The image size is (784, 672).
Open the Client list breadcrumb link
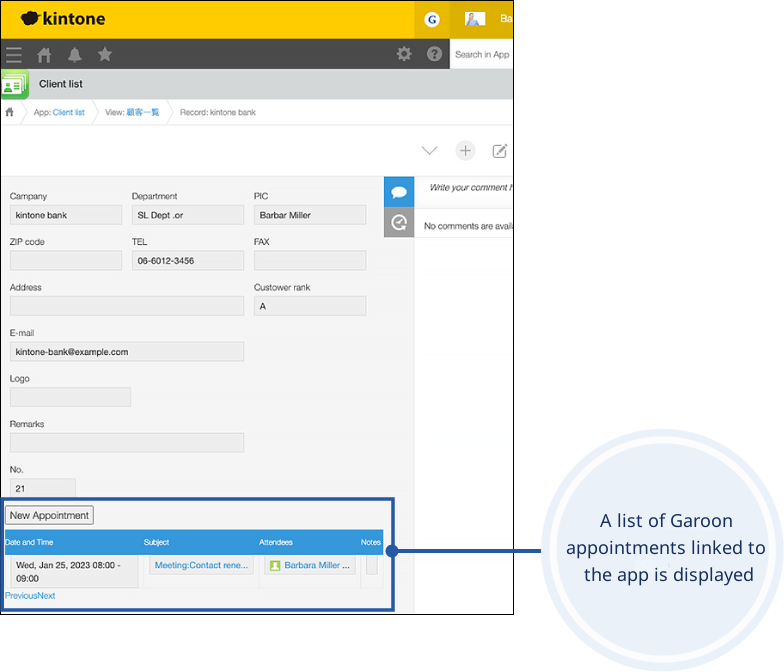(68, 112)
